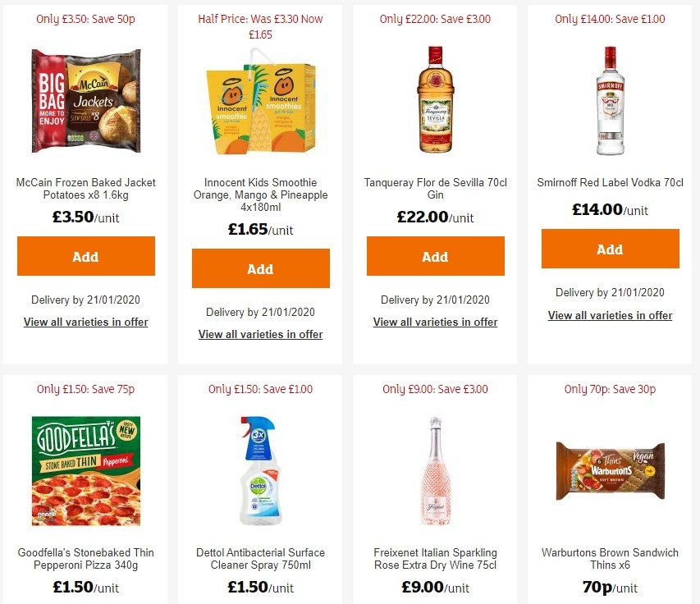The height and width of the screenshot is (604, 700).
Task: Open the Freixenet Italian Sparkling Rose product title
Action: tap(435, 559)
